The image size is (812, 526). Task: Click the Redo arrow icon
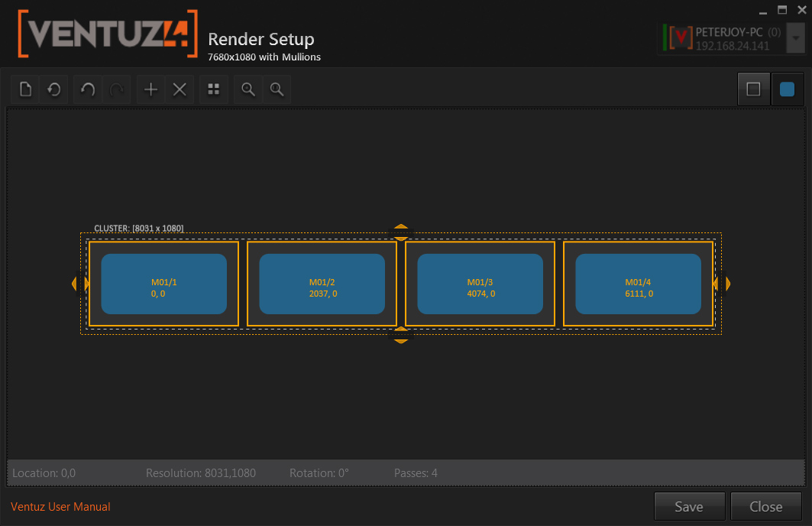coord(116,89)
